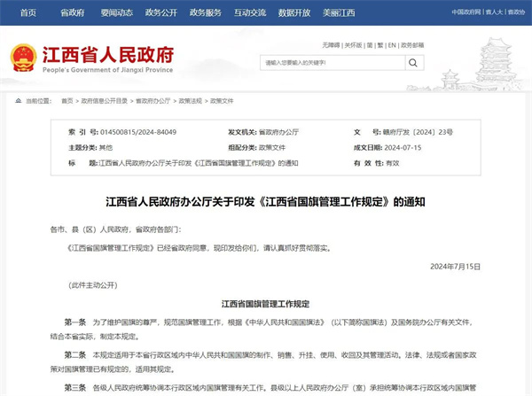Select written date 2024-07-15

pyautogui.click(x=403, y=147)
